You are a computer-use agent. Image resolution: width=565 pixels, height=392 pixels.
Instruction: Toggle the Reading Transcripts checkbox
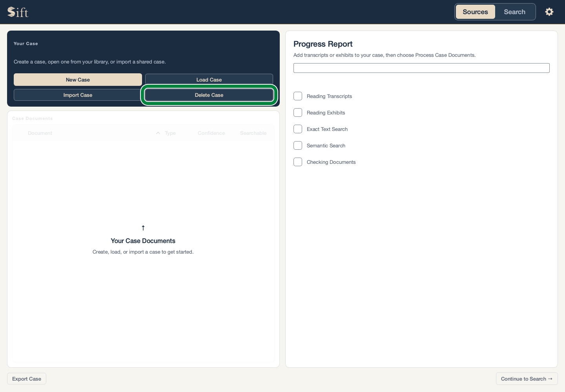click(x=298, y=96)
